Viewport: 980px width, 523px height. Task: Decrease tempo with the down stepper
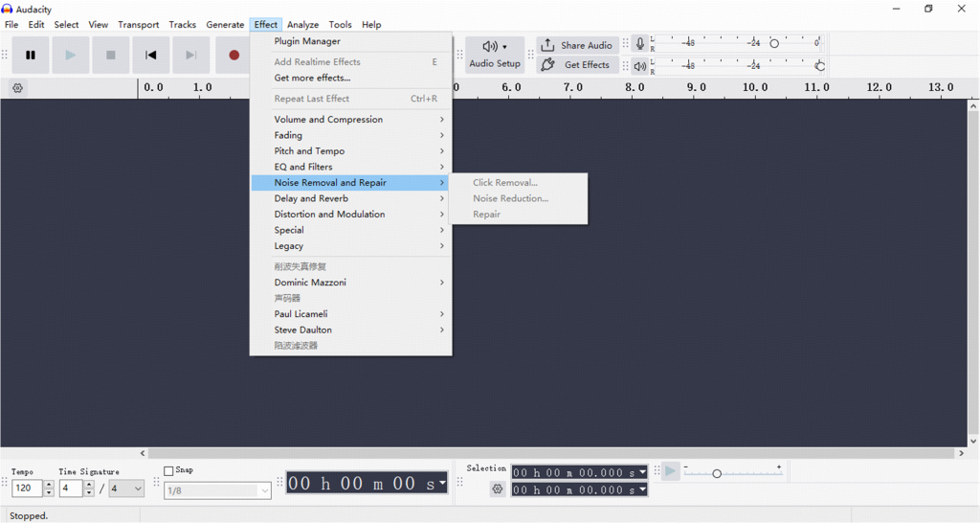pos(49,492)
